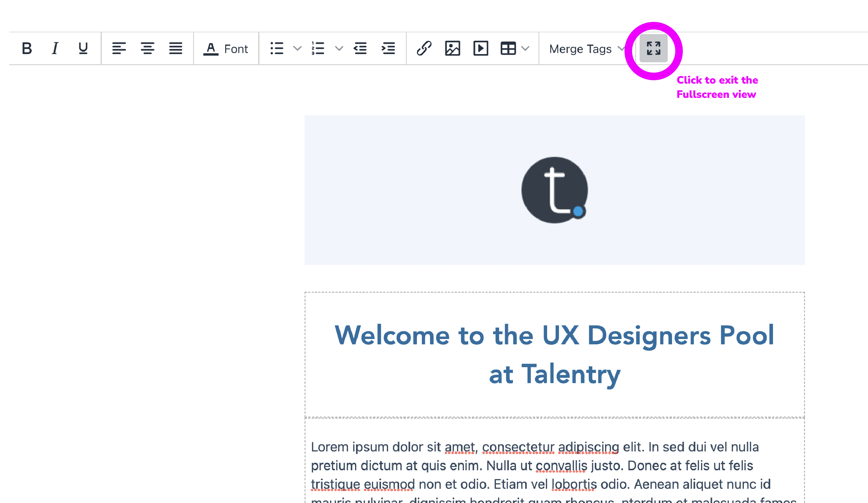Viewport: 868px width, 503px height.
Task: Toggle bold formatting
Action: tap(27, 48)
